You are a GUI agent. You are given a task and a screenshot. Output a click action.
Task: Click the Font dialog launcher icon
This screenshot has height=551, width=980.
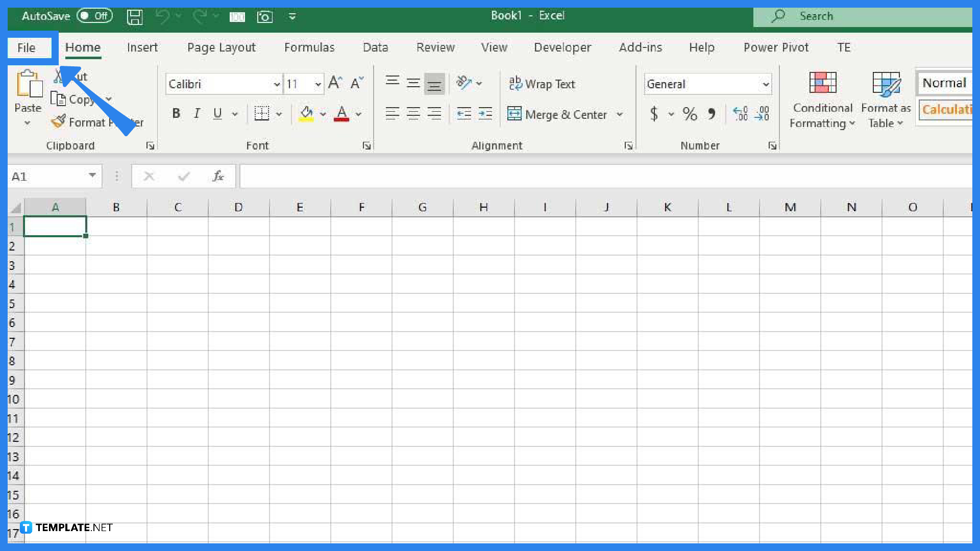coord(367,145)
